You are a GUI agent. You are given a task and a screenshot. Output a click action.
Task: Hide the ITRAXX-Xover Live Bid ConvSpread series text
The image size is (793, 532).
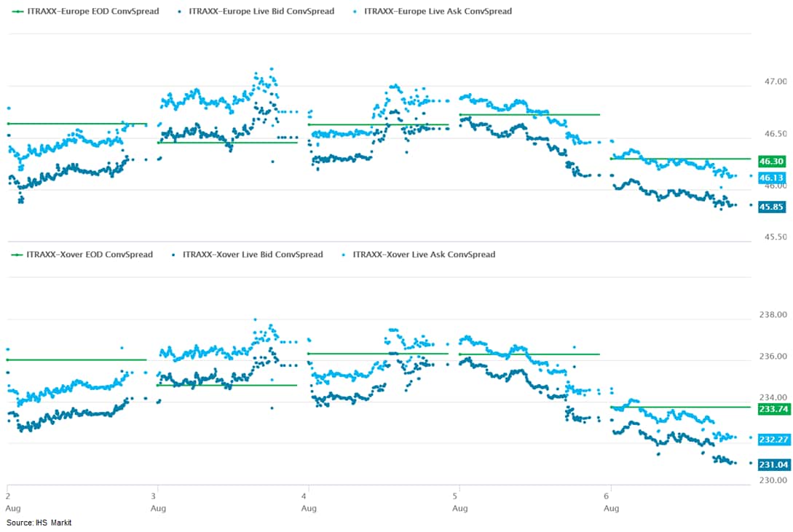coord(253,255)
